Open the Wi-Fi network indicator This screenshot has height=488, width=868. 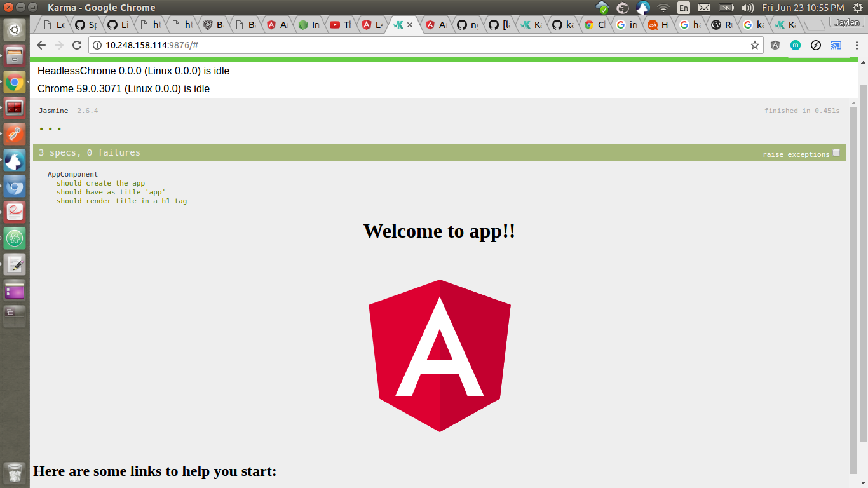click(x=663, y=8)
